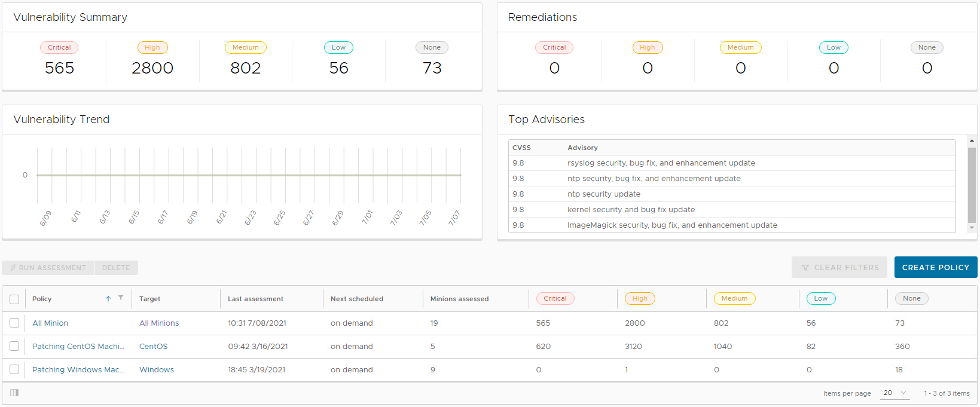Click Critical badge in Vulnerability Summary
The width and height of the screenshot is (980, 407).
point(59,47)
